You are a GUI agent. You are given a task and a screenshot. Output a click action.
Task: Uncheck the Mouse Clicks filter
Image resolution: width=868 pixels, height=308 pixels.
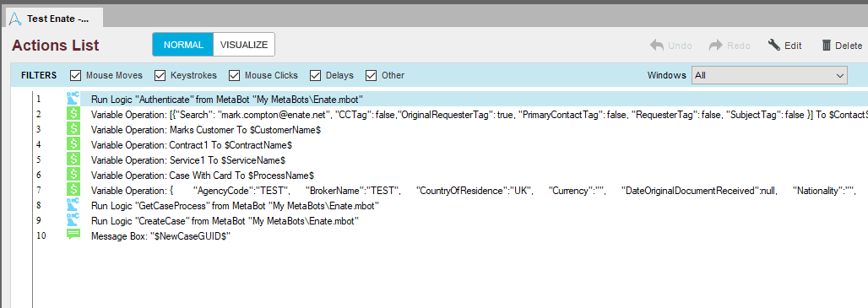(234, 75)
